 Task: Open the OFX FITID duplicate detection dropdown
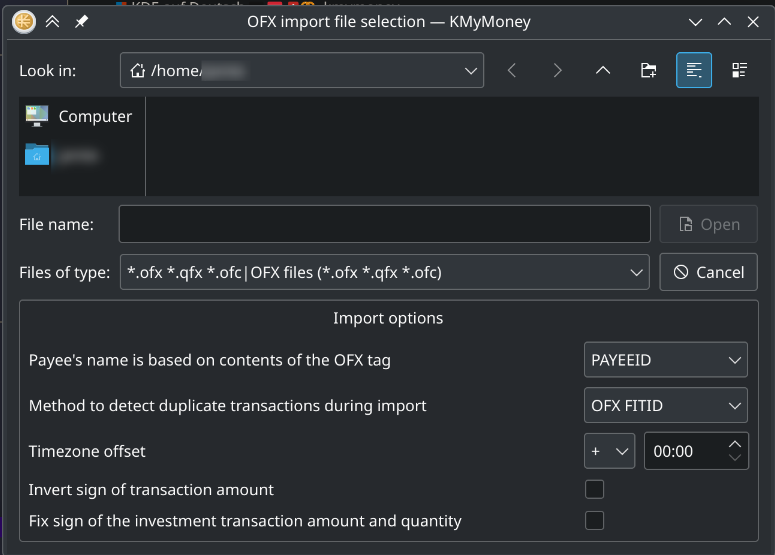coord(666,406)
